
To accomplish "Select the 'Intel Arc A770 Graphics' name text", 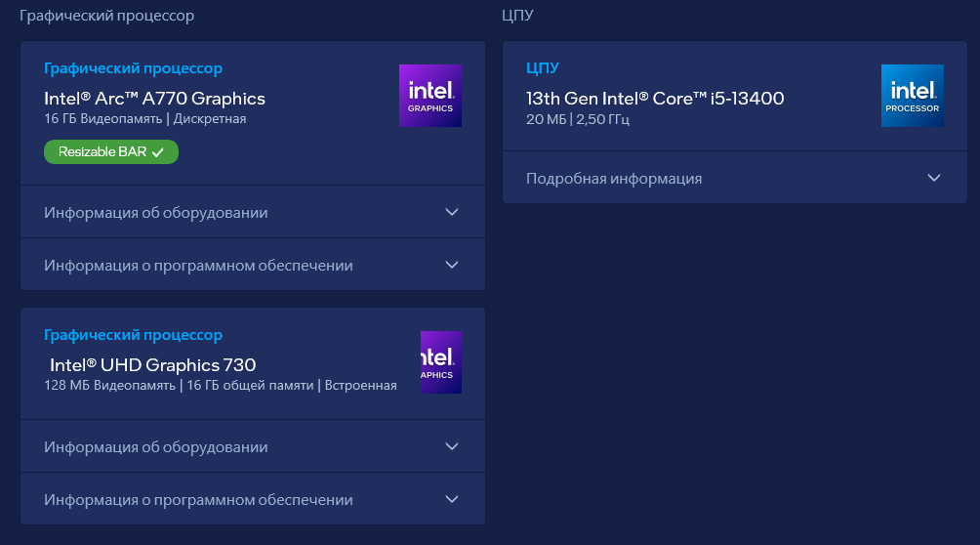I will (x=154, y=99).
